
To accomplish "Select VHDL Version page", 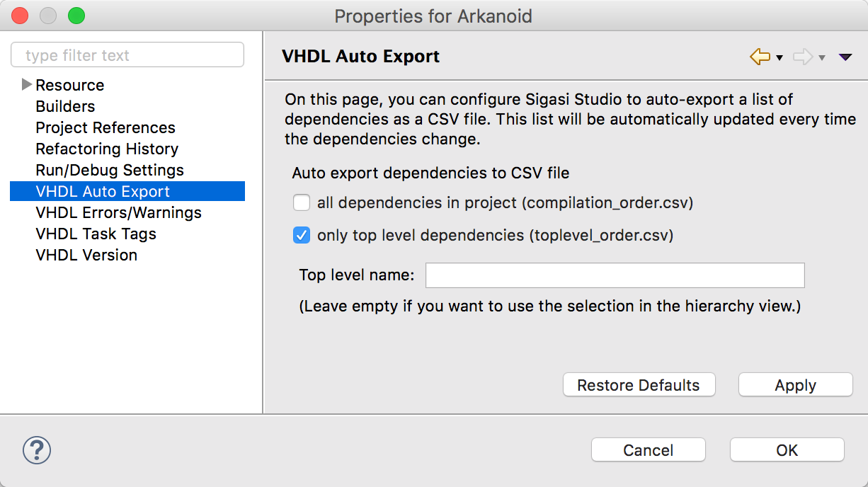I will [x=86, y=255].
